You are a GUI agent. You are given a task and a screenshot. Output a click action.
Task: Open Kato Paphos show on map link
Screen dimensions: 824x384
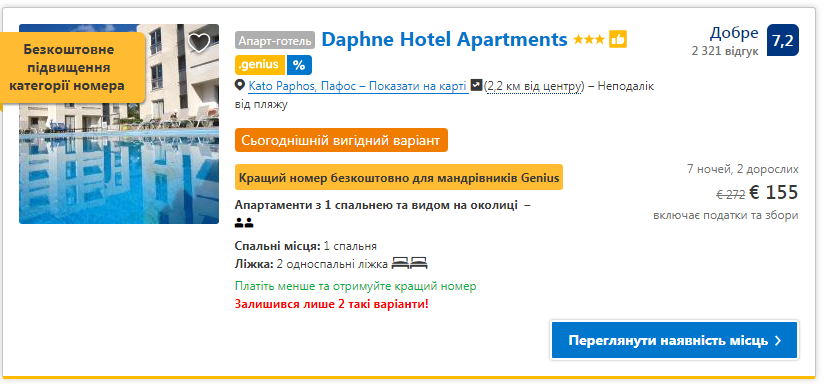pyautogui.click(x=358, y=86)
